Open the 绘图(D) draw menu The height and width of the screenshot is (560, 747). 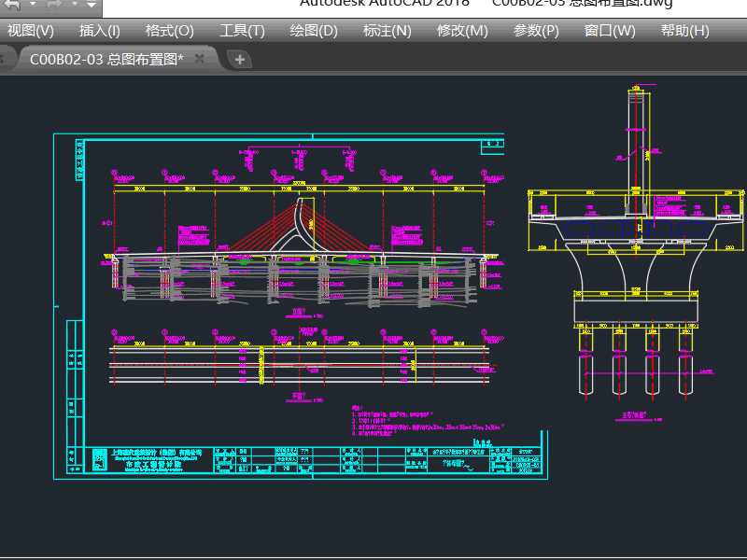coord(314,31)
